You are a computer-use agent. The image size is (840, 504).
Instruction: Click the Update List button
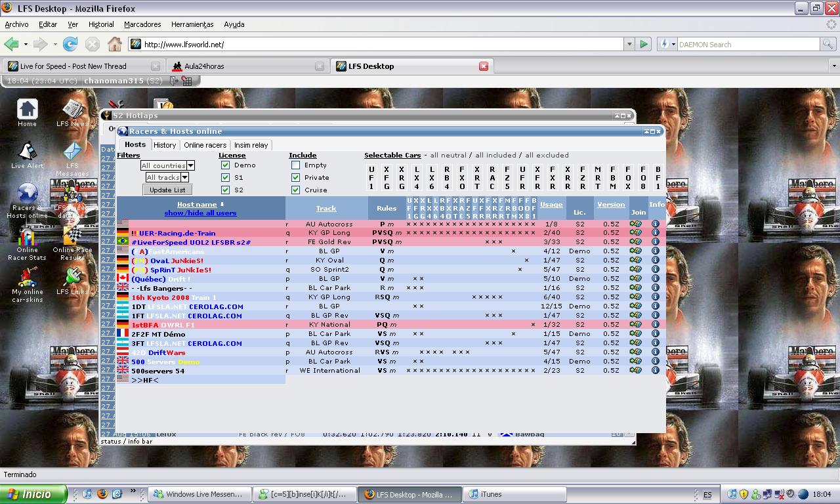(167, 190)
